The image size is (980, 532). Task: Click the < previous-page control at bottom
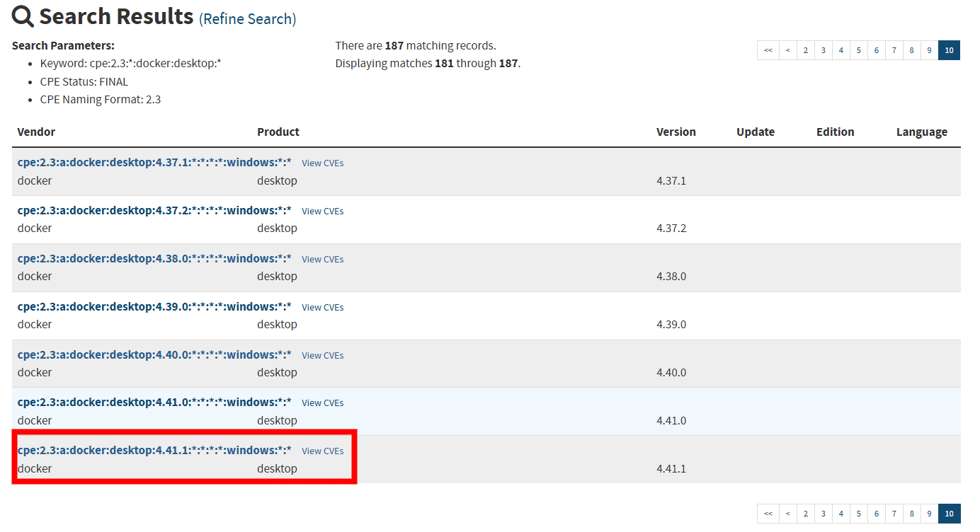click(x=787, y=514)
